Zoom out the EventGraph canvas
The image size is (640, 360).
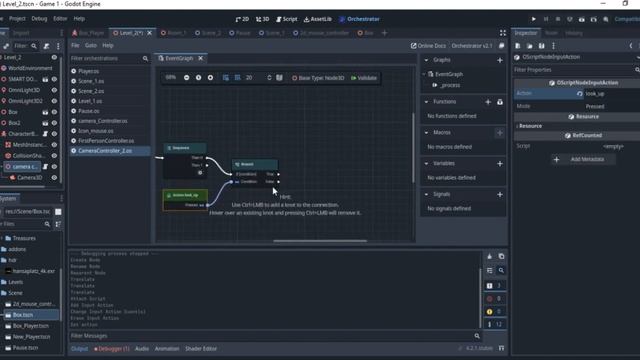click(187, 78)
